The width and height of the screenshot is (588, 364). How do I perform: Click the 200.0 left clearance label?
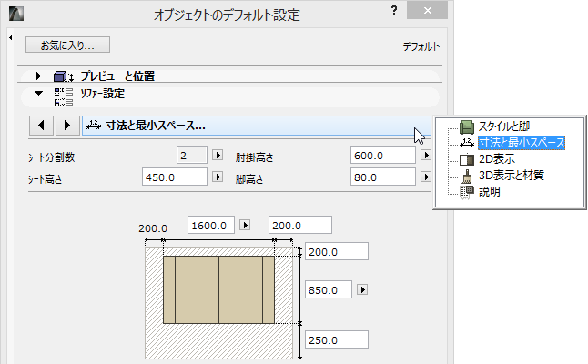153,228
